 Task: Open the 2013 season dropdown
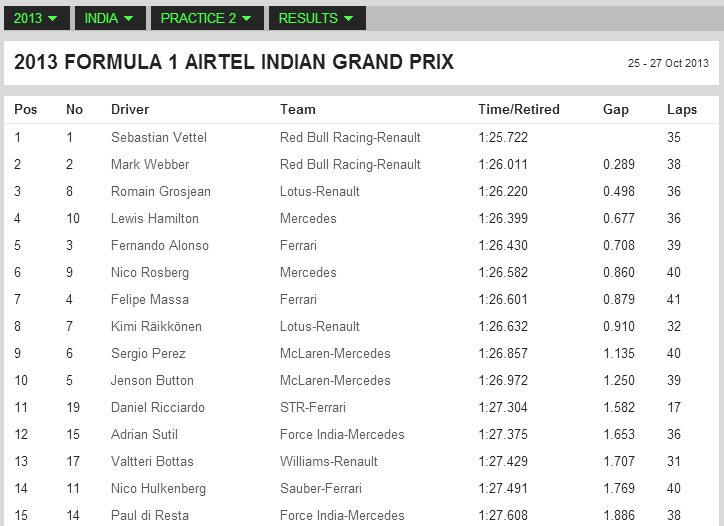(x=37, y=18)
